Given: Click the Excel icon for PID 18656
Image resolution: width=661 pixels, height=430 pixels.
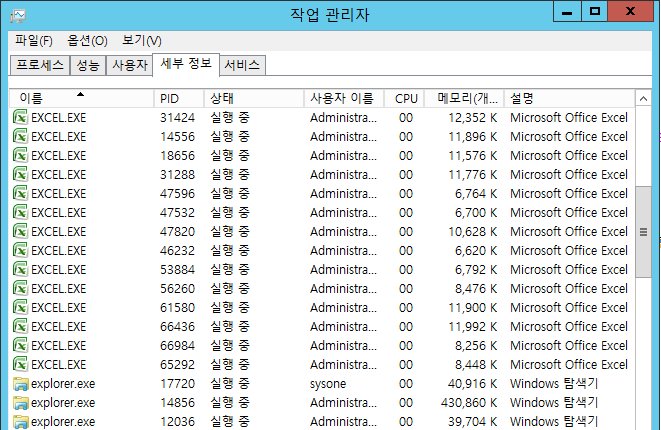Looking at the screenshot, I should [x=20, y=155].
